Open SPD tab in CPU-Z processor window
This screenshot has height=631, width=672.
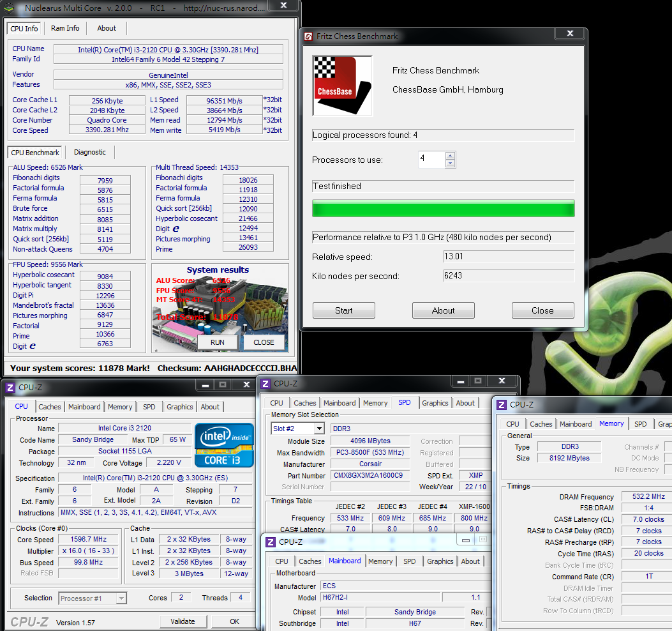149,407
